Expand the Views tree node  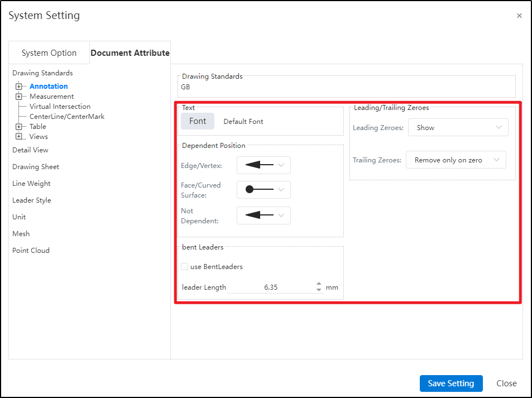18,137
